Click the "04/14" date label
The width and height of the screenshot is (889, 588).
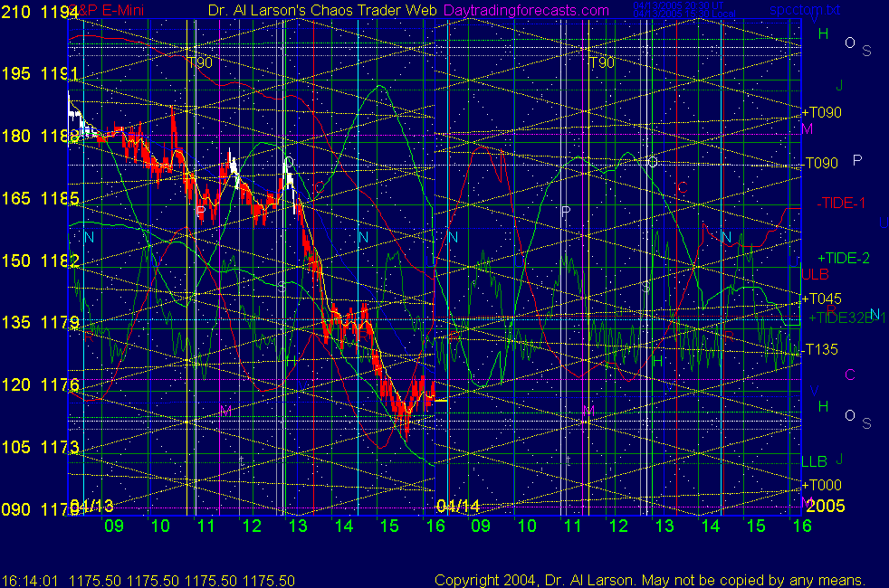(458, 506)
